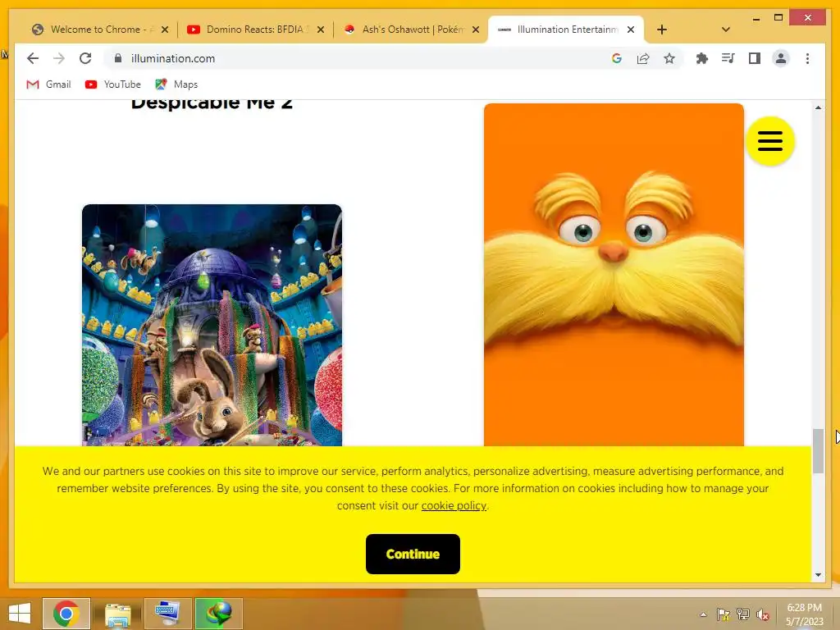Viewport: 840px width, 630px height.
Task: Click the muted volume tray icon
Action: [x=763, y=614]
